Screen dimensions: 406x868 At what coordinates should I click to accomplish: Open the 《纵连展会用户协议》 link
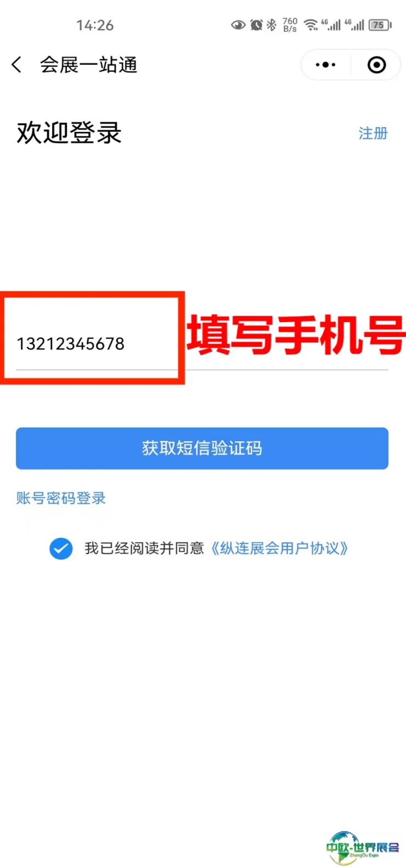pyautogui.click(x=279, y=548)
